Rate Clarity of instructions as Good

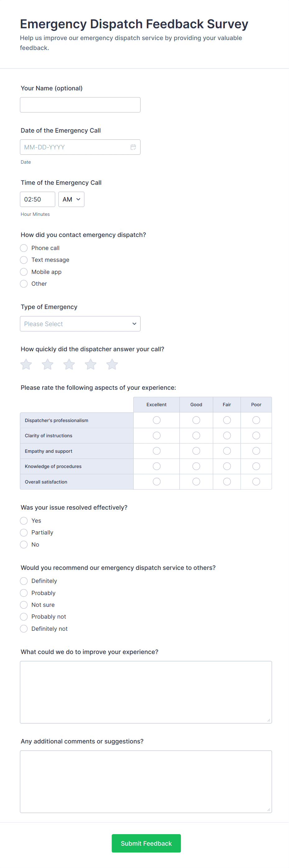click(x=196, y=436)
